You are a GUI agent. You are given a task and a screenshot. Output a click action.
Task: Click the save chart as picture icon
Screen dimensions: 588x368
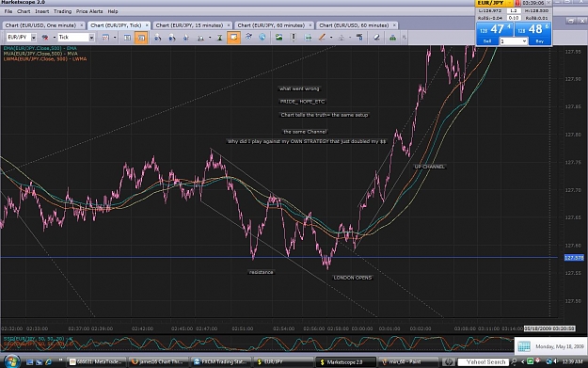pyautogui.click(x=278, y=37)
